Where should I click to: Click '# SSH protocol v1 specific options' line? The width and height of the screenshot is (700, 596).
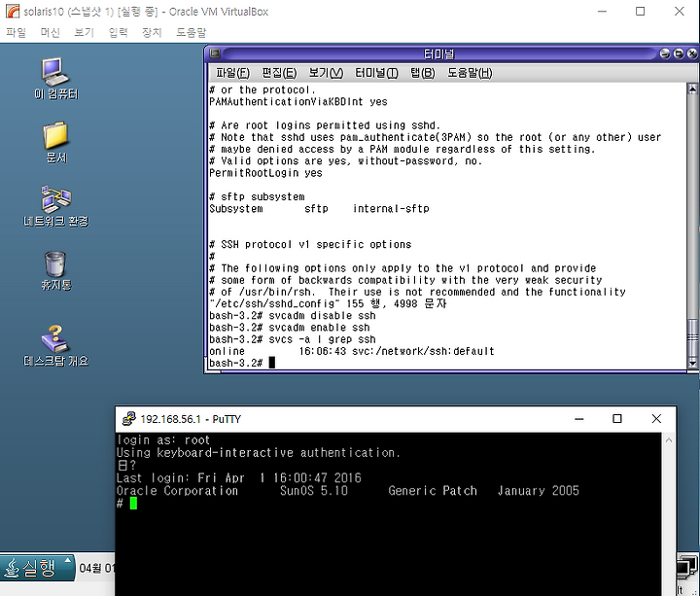point(310,245)
